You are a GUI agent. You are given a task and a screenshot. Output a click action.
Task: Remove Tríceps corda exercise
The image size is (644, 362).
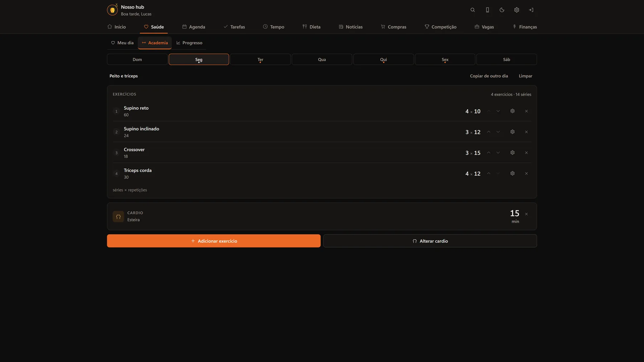(x=526, y=173)
